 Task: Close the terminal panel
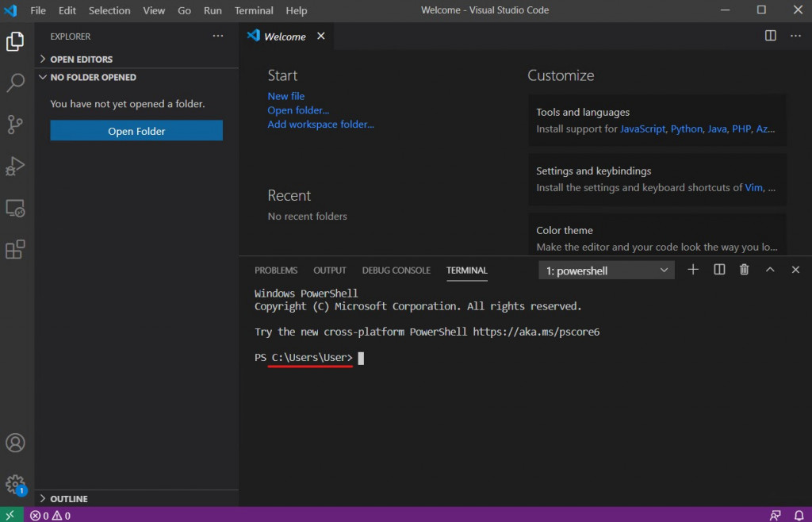pos(796,269)
